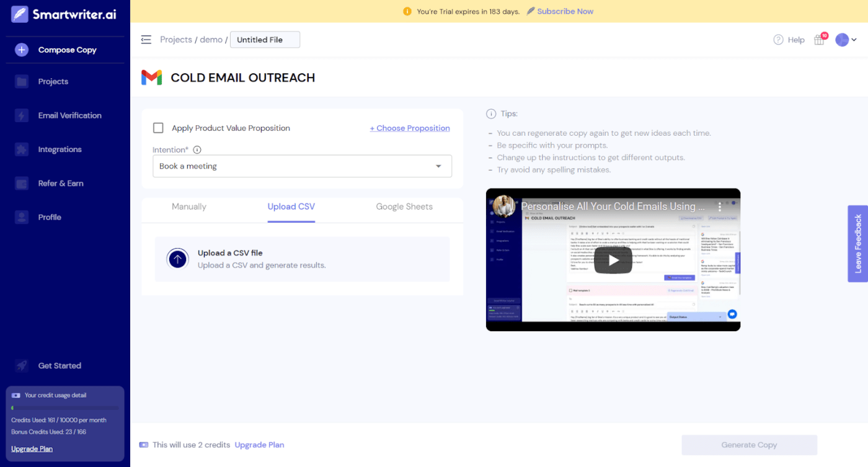Screen dimensions: 868x467
Task: Open the Leave Feedback side tab
Action: tap(858, 244)
